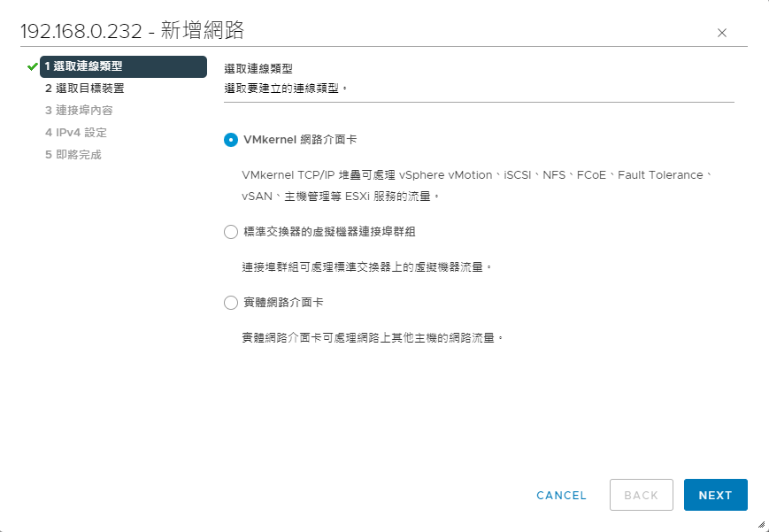
Task: Click the resize grip at dialog corner
Action: point(761,525)
